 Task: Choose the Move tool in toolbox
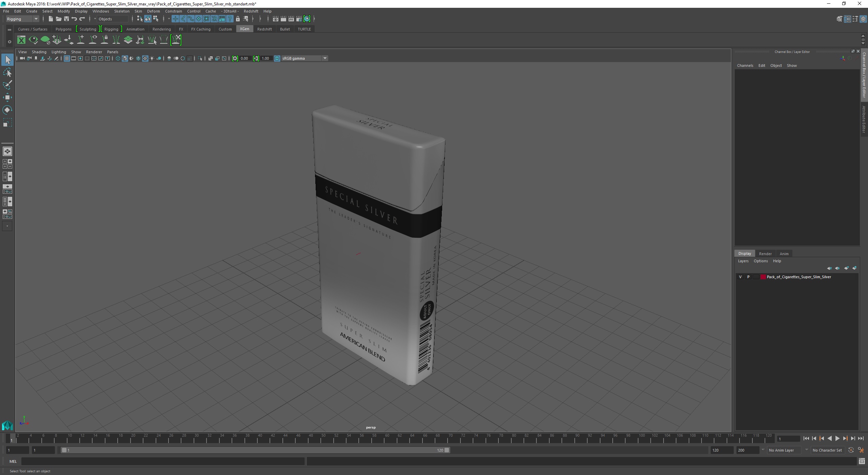click(x=7, y=97)
